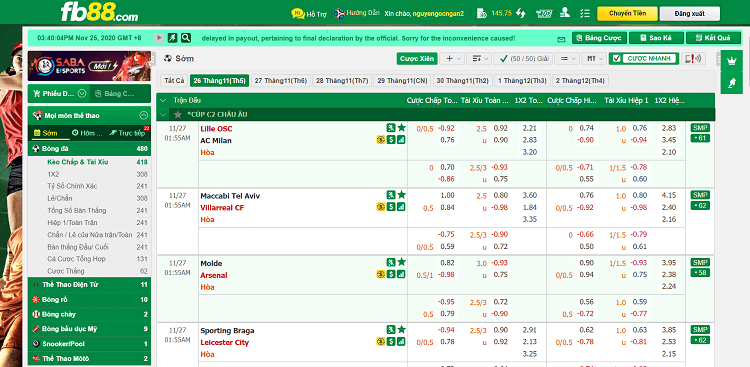Refresh the account balance with arrows icon
The image size is (750, 367).
(521, 13)
